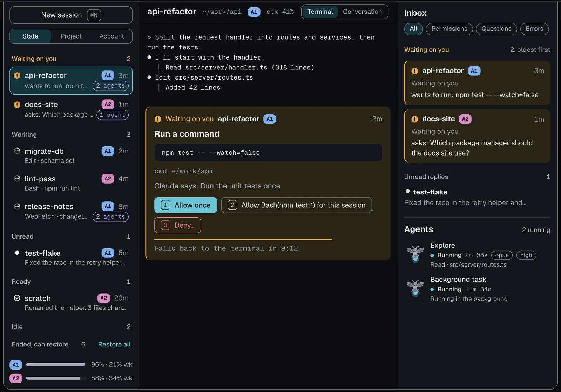Expand the 2 agents pill on api-refactor
This screenshot has height=392, width=561.
click(x=110, y=86)
